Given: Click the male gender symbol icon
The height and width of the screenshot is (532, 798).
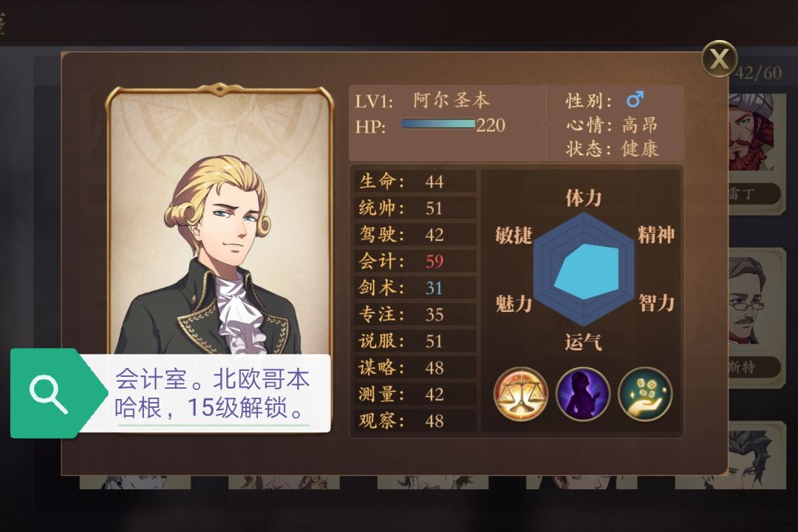Looking at the screenshot, I should 635,99.
